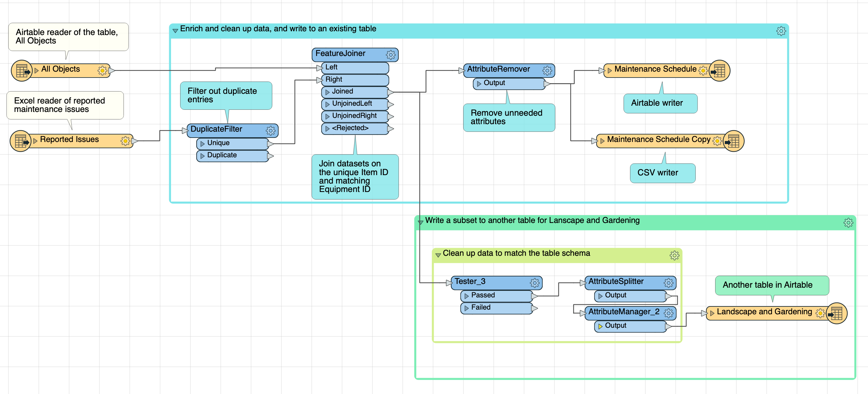Expand the Unique port of DuplicateFilter
The width and height of the screenshot is (868, 394).
point(202,144)
